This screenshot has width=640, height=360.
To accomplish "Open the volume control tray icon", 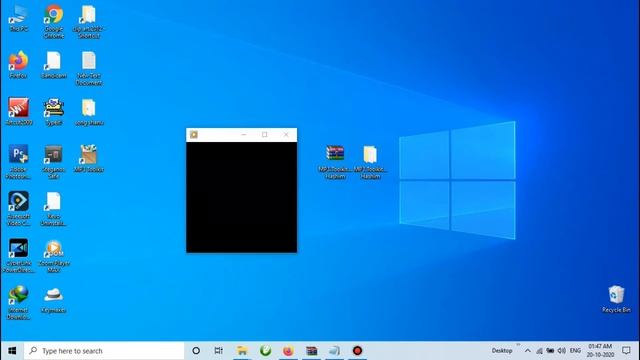I will (x=562, y=351).
